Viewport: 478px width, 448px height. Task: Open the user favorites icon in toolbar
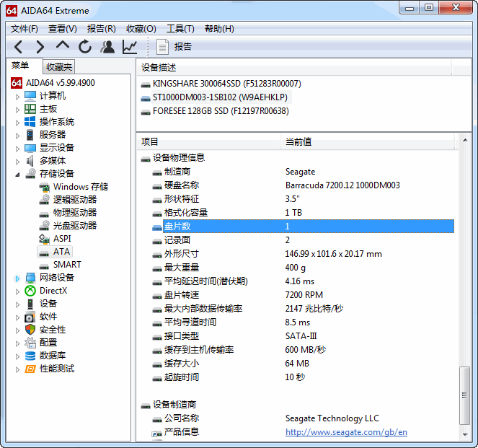coord(107,47)
